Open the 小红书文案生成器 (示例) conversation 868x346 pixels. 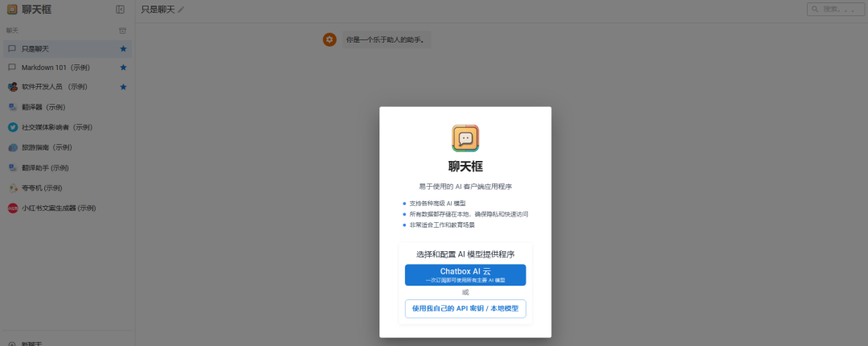tap(68, 208)
